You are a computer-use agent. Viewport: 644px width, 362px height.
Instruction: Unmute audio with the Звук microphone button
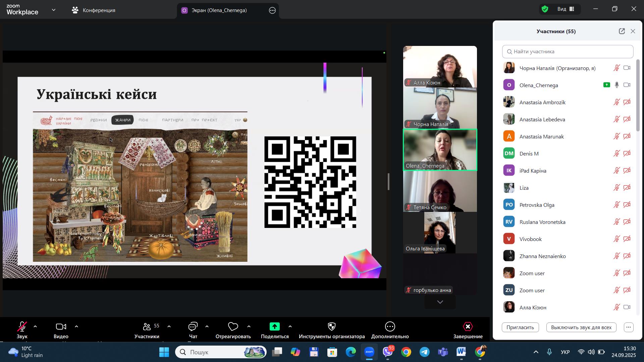[x=22, y=327]
